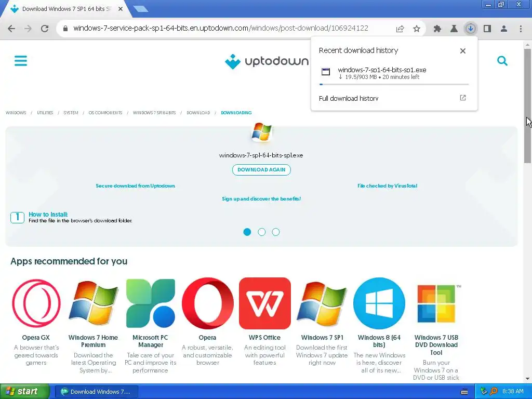This screenshot has width=532, height=399.
Task: Open the site search magnifier icon
Action: point(502,61)
